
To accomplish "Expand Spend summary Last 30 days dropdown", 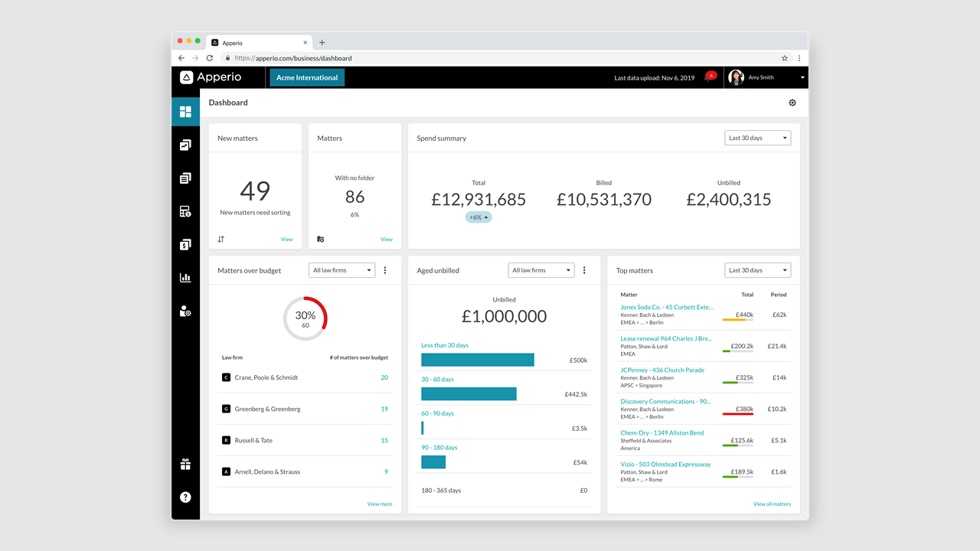I will [757, 139].
